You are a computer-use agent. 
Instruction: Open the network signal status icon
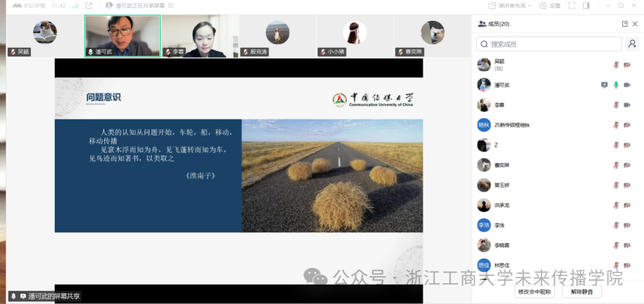[75, 6]
